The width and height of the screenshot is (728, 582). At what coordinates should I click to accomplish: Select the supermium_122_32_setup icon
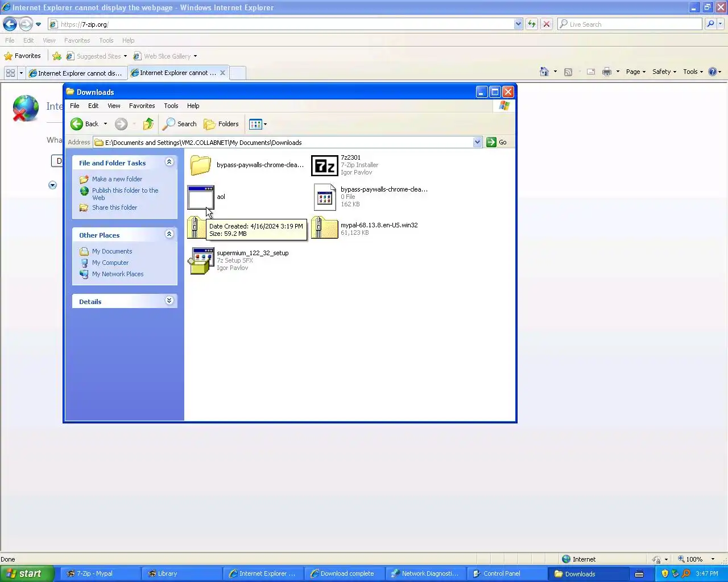[x=201, y=260]
